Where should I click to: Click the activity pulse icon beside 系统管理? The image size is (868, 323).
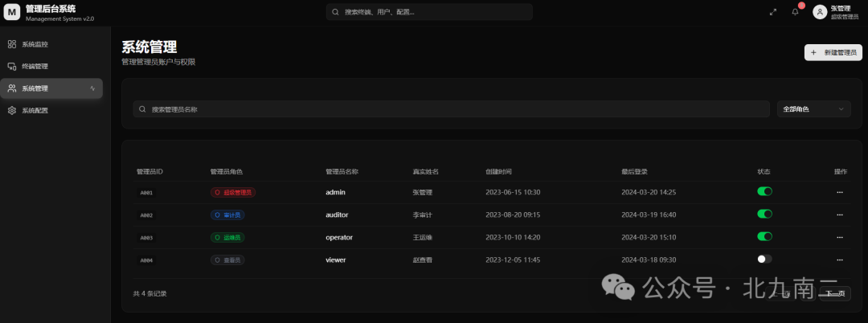point(92,88)
